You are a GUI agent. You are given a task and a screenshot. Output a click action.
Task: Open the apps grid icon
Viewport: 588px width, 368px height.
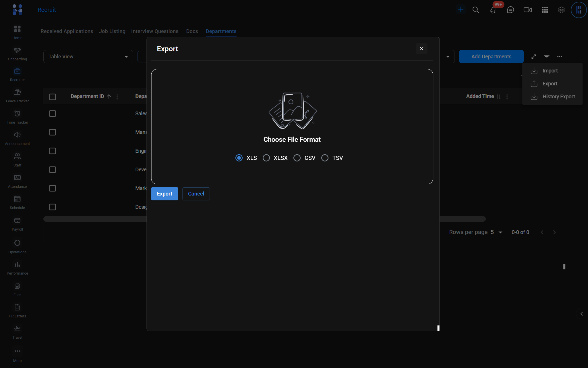545,10
